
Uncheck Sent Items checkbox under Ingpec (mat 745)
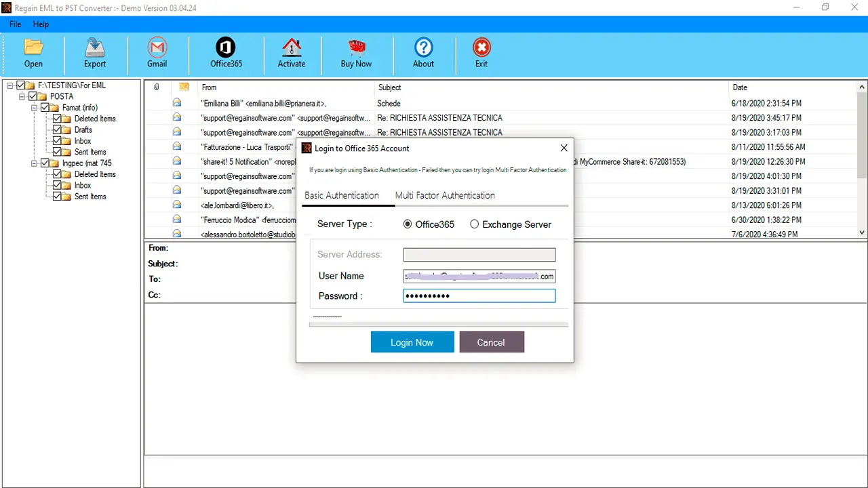coord(57,197)
